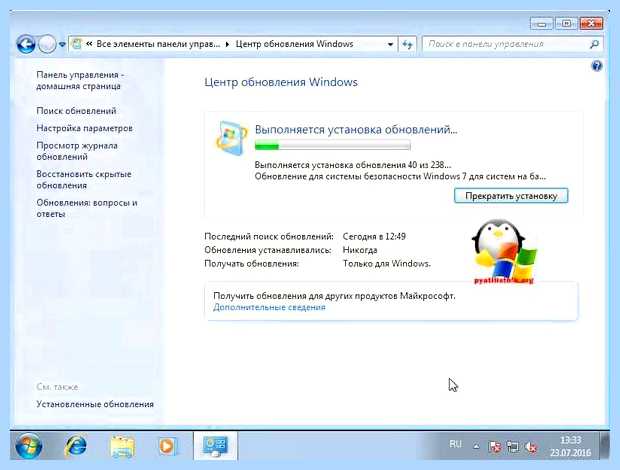This screenshot has height=470, width=620.
Task: Click 'Только для Windows.' value
Action: pyautogui.click(x=386, y=263)
